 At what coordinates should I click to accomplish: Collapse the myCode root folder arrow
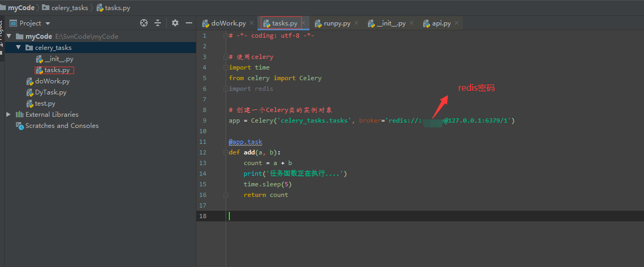[8, 37]
